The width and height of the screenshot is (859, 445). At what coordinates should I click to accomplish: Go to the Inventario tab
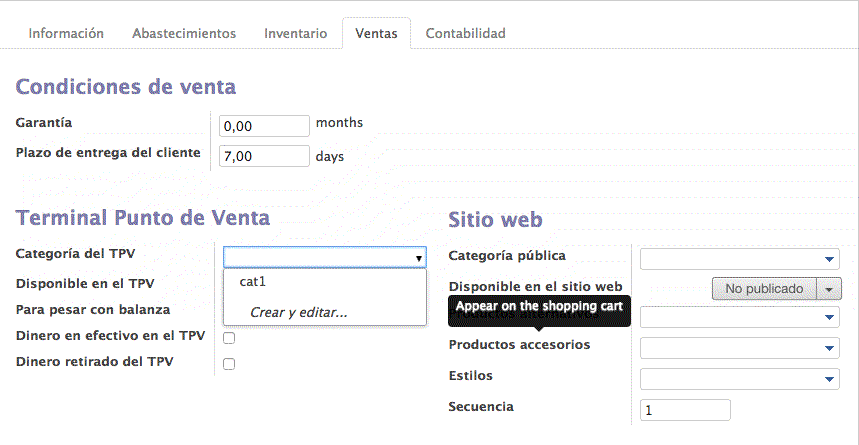tap(295, 33)
